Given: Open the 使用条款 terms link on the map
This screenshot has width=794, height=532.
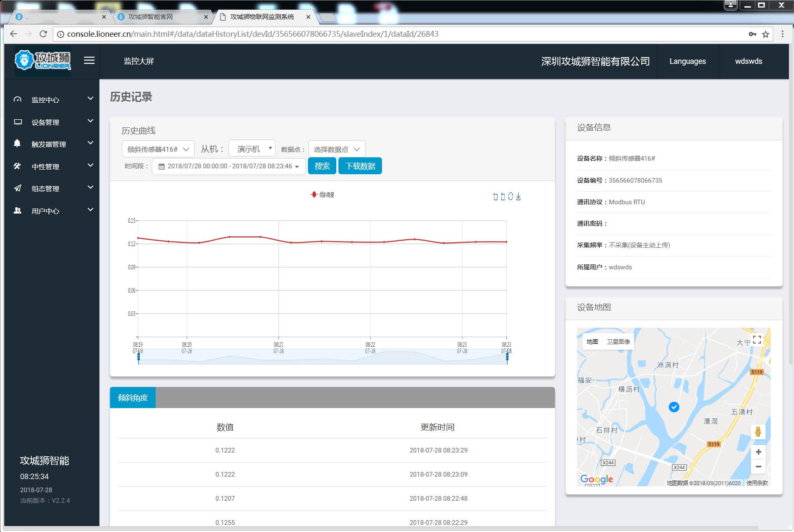Looking at the screenshot, I should tap(757, 483).
